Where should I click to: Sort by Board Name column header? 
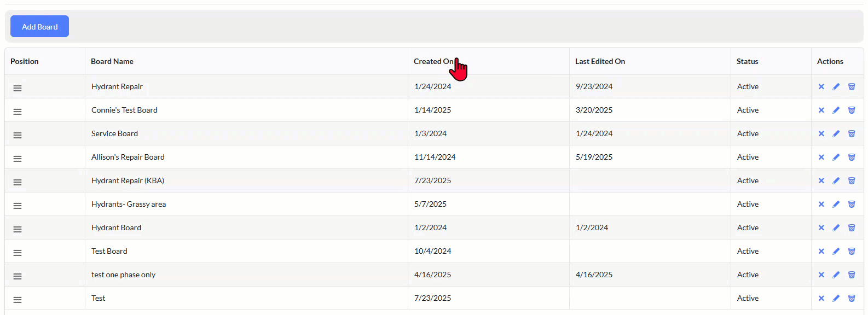pos(112,61)
